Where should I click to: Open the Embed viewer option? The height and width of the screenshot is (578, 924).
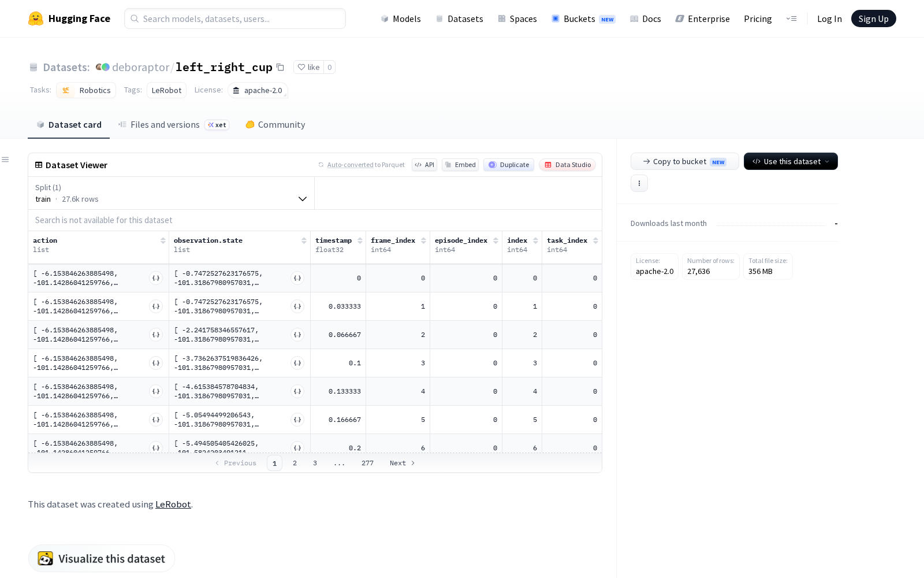click(460, 165)
